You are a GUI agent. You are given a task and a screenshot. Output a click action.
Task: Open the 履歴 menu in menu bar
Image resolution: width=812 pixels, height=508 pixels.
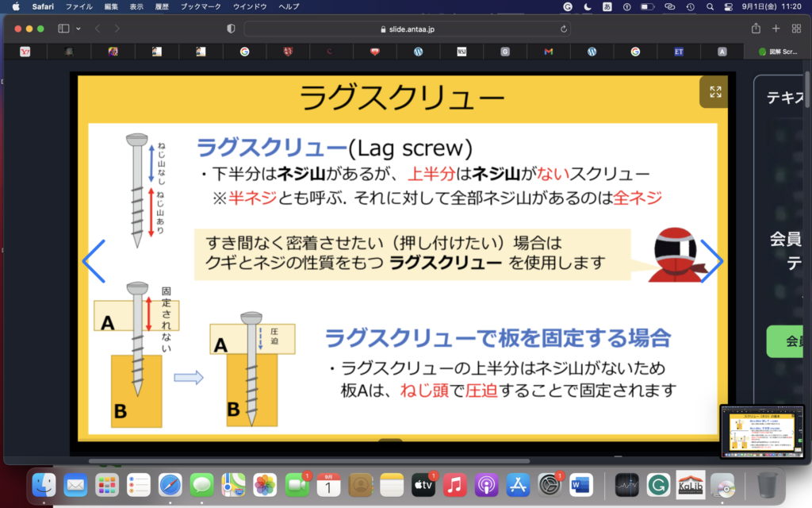click(161, 6)
